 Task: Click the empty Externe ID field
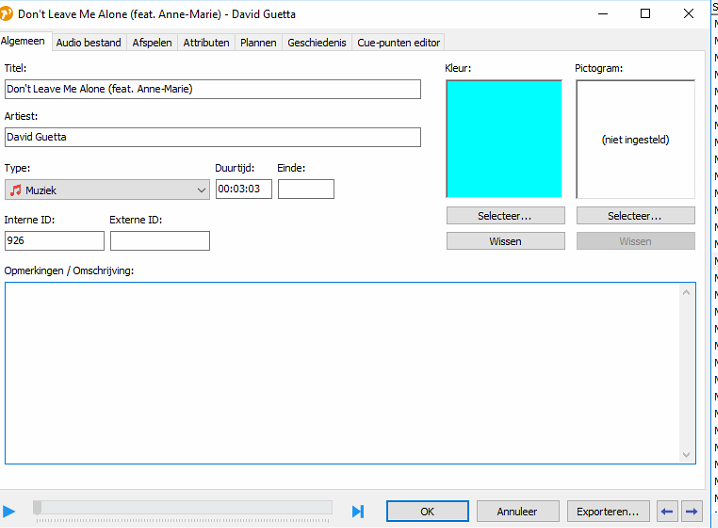160,240
